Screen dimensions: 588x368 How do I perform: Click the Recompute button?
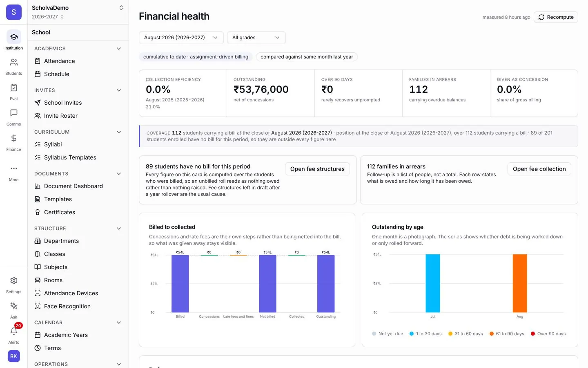coord(556,17)
